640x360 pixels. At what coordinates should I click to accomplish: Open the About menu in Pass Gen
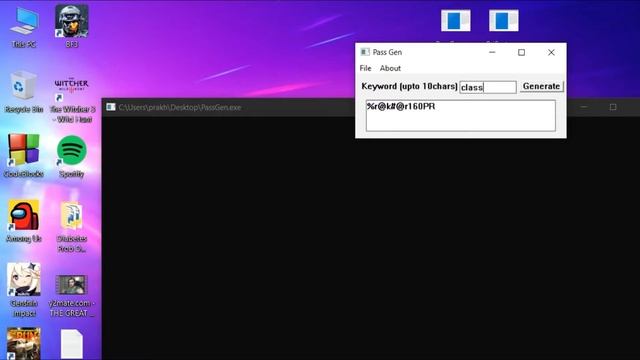click(390, 68)
